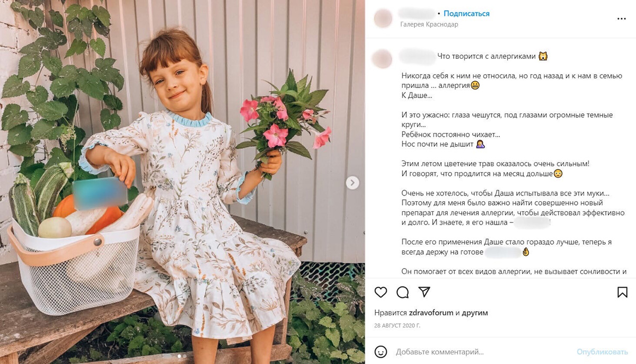This screenshot has height=364, width=636.
Task: Save post with bookmark icon
Action: pos(622,292)
